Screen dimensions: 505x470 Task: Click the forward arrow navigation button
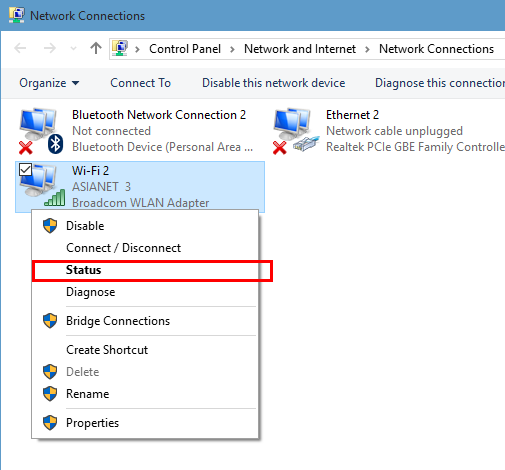[50, 48]
